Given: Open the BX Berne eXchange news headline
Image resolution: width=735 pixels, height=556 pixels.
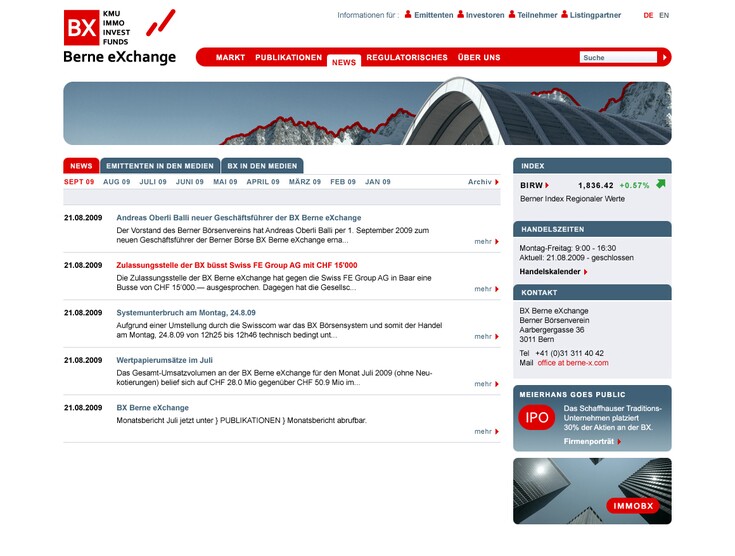Looking at the screenshot, I should click(152, 408).
